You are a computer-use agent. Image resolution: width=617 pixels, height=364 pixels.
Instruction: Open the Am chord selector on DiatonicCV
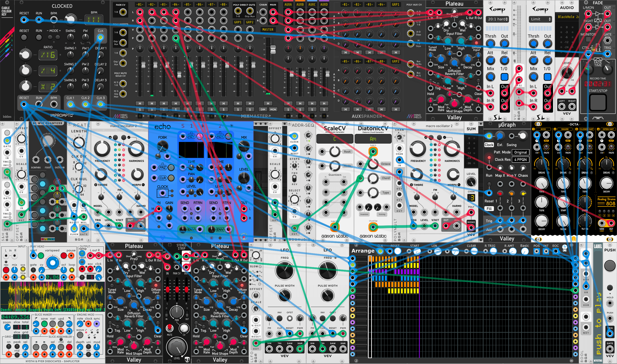pos(373,139)
